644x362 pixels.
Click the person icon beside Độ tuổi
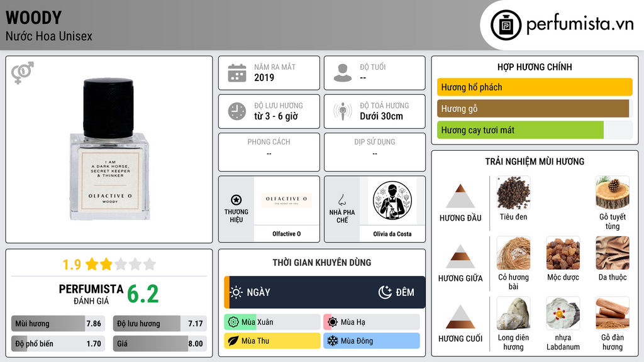click(343, 73)
